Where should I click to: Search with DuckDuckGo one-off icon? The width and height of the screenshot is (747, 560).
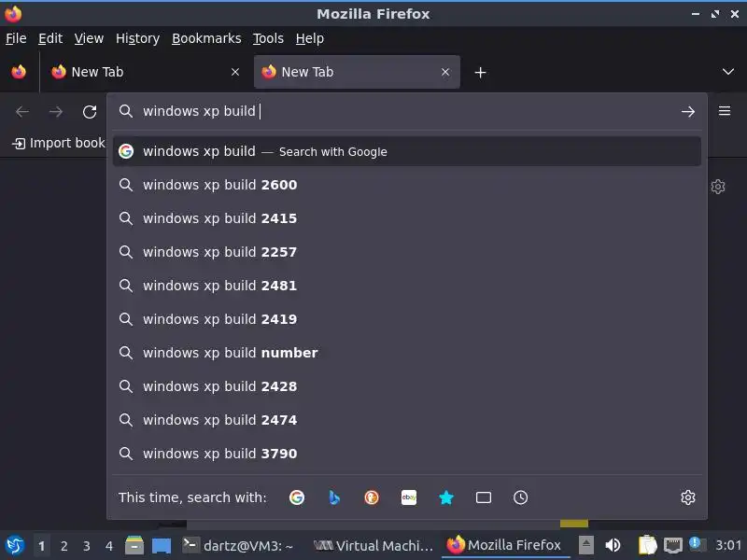pos(371,497)
